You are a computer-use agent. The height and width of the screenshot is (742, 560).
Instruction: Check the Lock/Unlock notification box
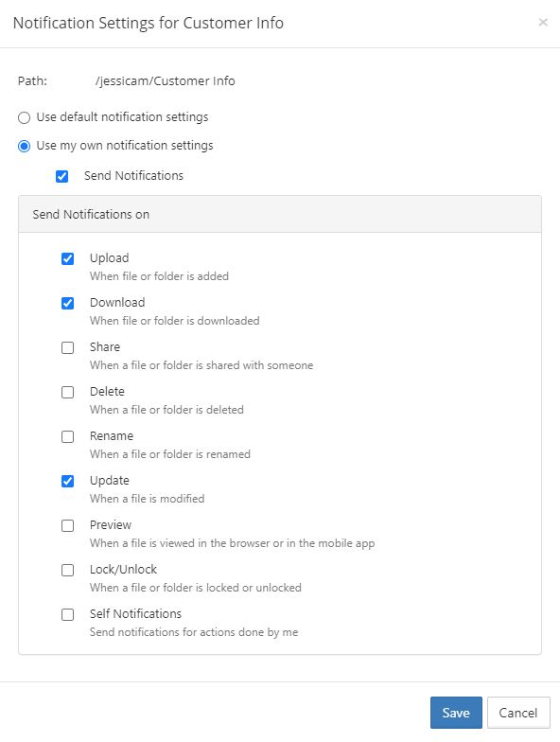[x=68, y=570]
